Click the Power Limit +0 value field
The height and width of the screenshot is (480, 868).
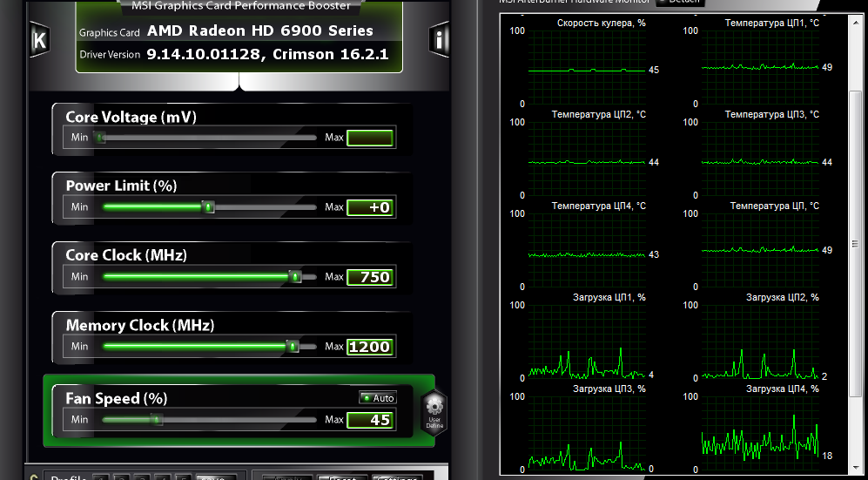[370, 207]
